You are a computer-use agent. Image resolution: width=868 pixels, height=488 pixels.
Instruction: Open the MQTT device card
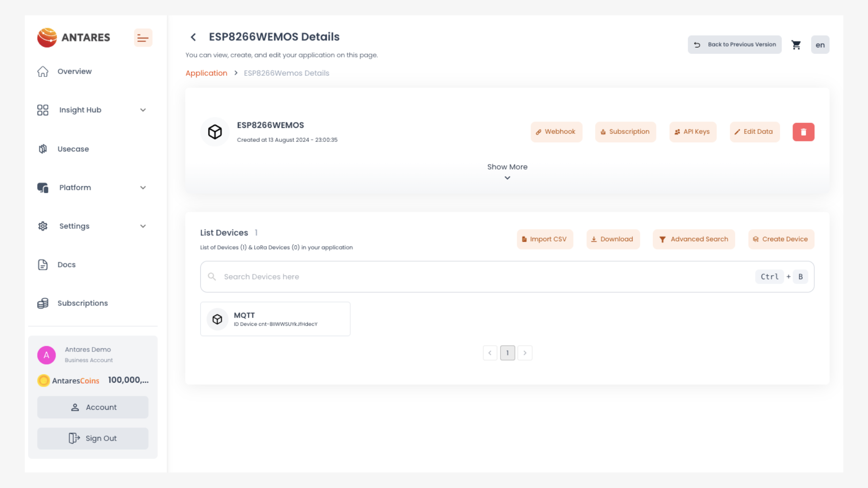pyautogui.click(x=275, y=319)
